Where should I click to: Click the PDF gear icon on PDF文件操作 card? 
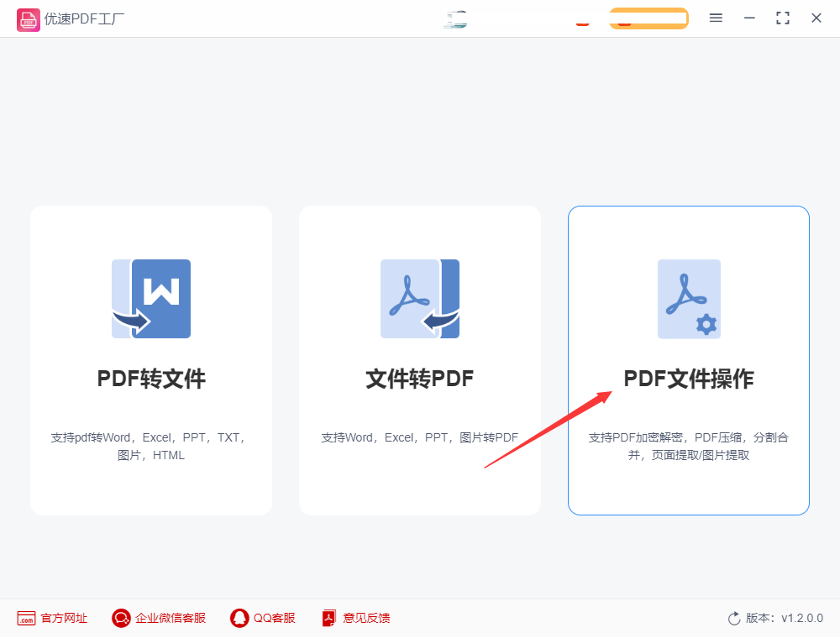[x=689, y=299]
